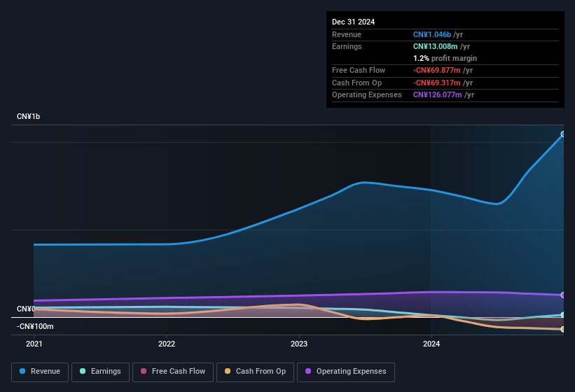The image size is (575, 392).
Task: Toggle the Free Cash Flow legend button
Action: [173, 372]
